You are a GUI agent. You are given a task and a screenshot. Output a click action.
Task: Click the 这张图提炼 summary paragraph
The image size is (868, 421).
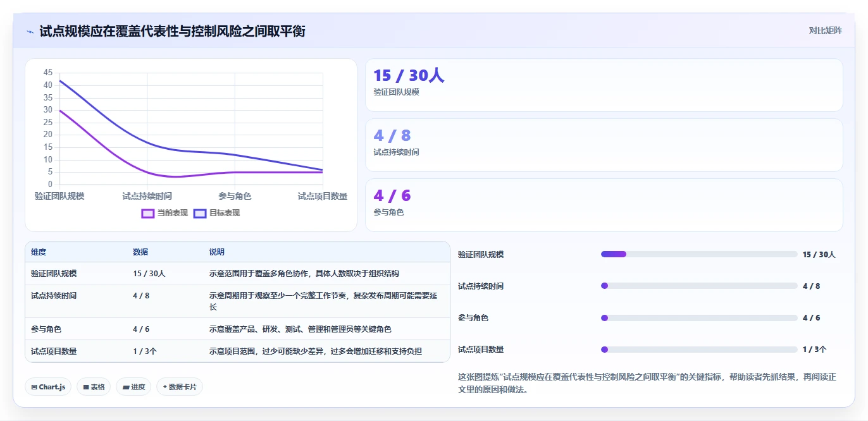(647, 383)
